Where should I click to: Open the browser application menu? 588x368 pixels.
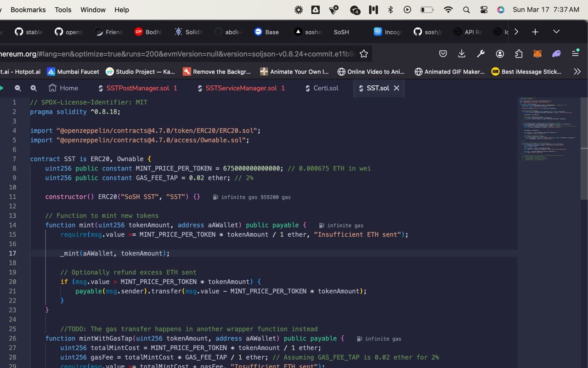click(x=575, y=54)
